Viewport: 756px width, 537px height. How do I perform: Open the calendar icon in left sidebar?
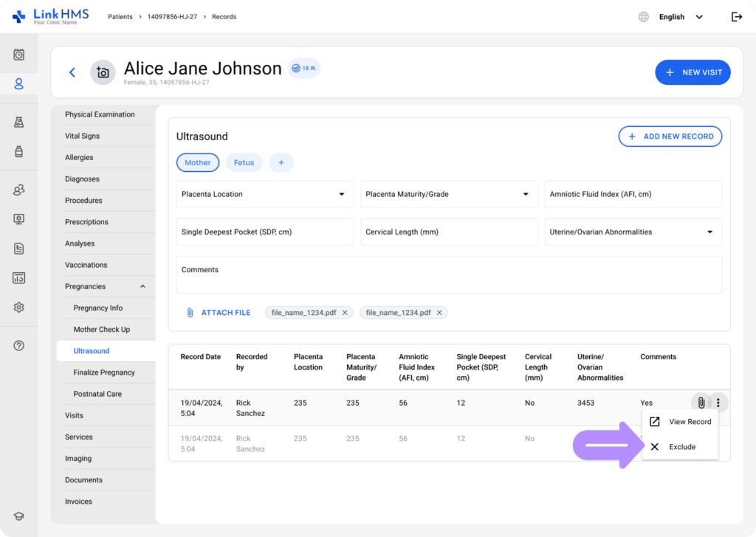pyautogui.click(x=19, y=55)
